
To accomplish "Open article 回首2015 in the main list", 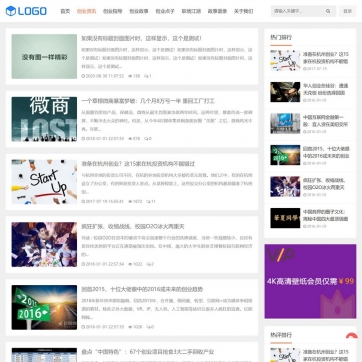I will click(142, 289).
